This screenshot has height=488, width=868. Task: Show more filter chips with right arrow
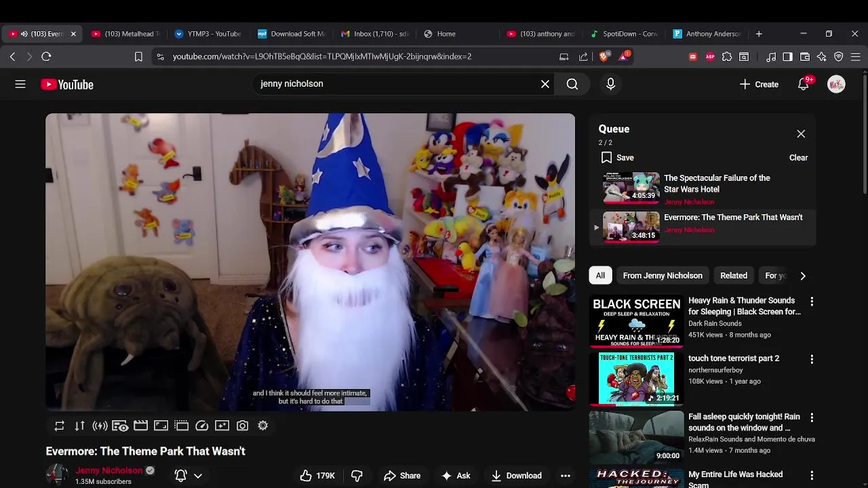(x=803, y=276)
